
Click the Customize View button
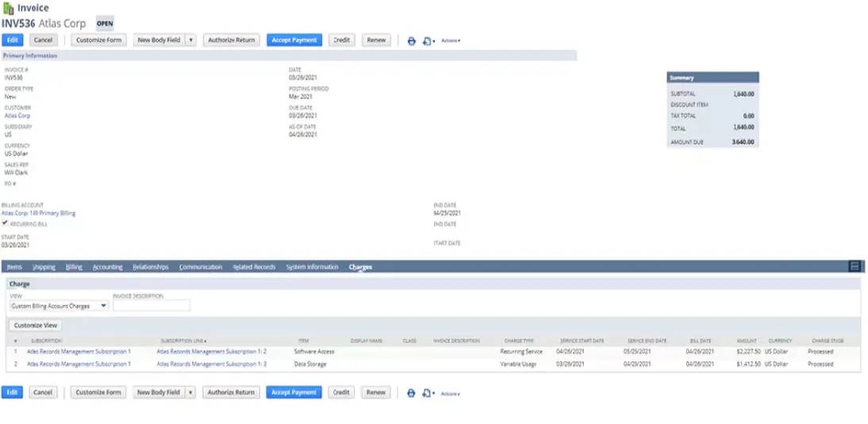point(36,326)
